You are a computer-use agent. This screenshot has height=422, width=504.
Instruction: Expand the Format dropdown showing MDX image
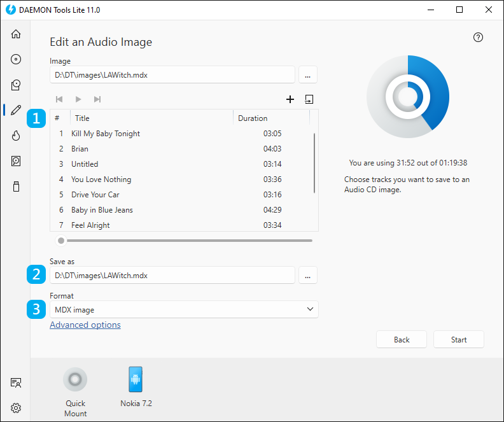coord(184,309)
